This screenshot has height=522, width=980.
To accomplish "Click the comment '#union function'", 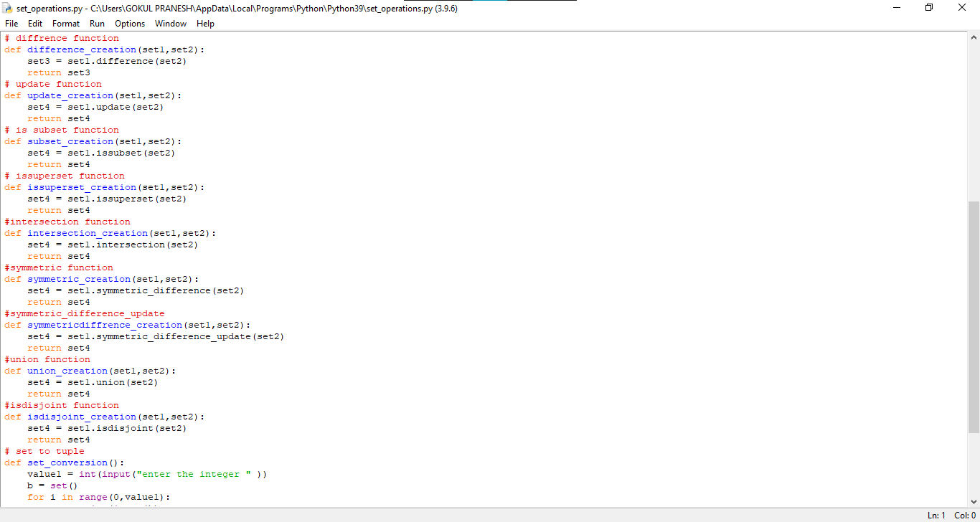I will click(x=47, y=359).
